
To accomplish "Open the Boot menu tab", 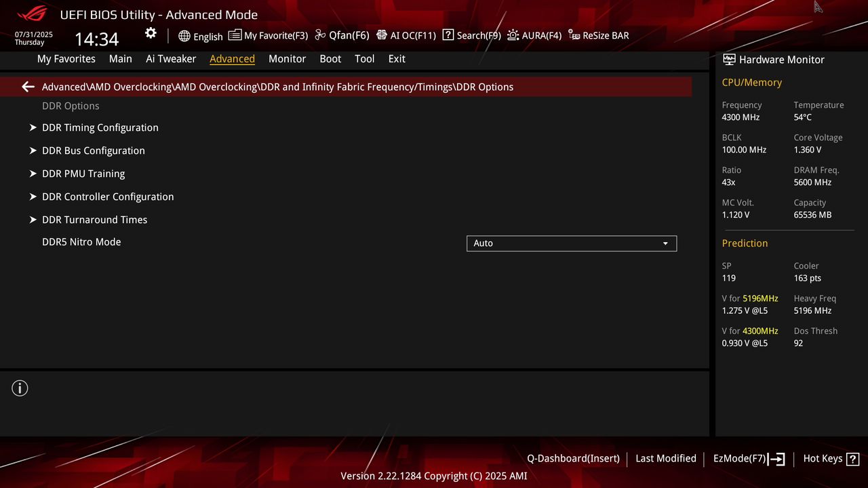I will click(330, 59).
